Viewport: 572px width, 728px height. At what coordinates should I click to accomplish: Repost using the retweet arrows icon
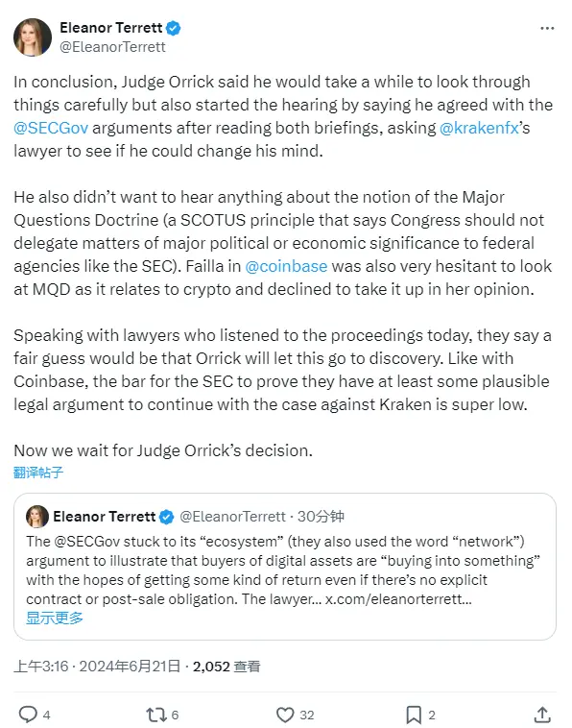tap(155, 715)
